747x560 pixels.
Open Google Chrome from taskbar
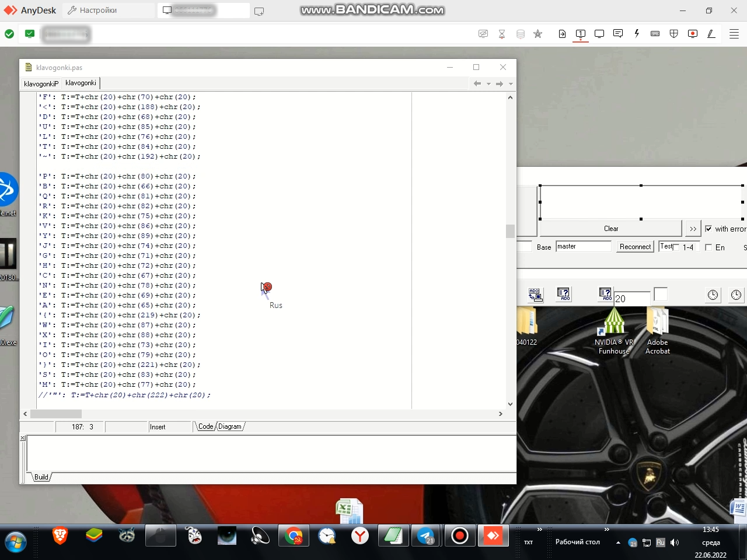coord(294,535)
